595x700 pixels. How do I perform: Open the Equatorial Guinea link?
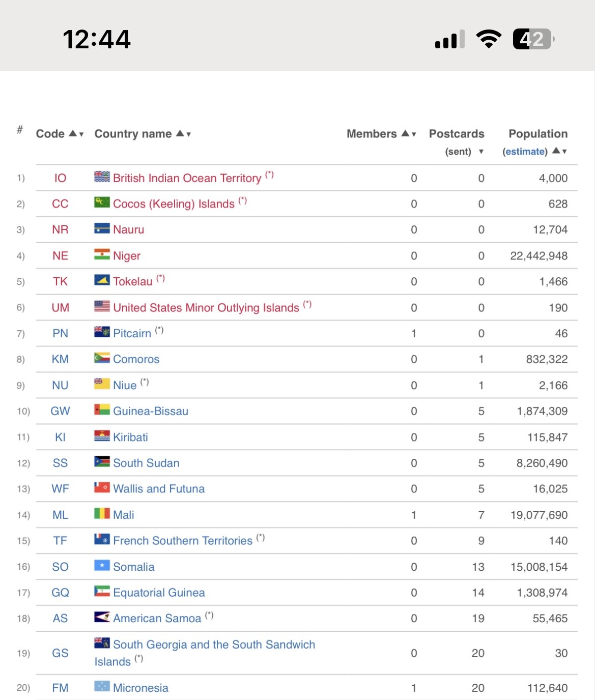click(x=159, y=593)
